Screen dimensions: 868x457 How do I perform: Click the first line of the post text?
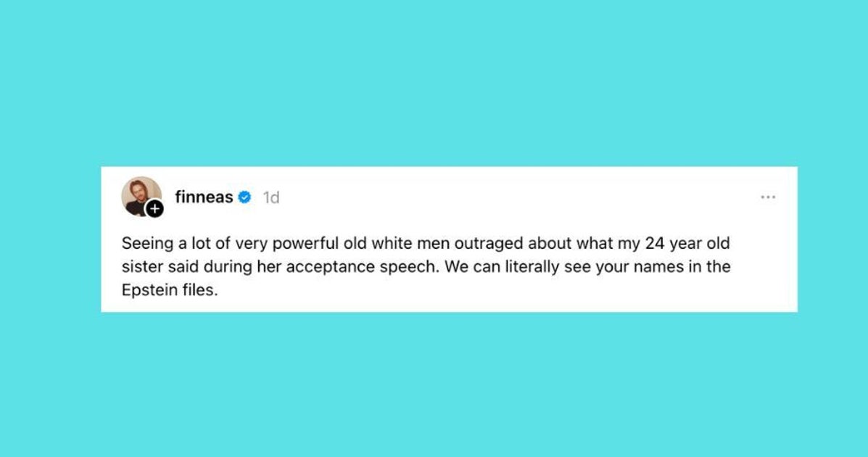pos(425,243)
